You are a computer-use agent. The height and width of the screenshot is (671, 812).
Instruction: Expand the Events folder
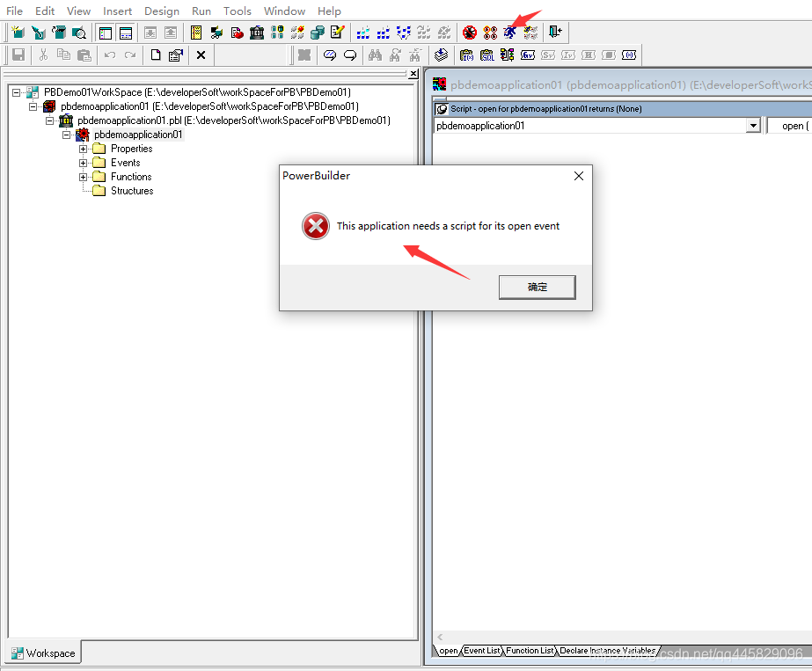point(83,163)
